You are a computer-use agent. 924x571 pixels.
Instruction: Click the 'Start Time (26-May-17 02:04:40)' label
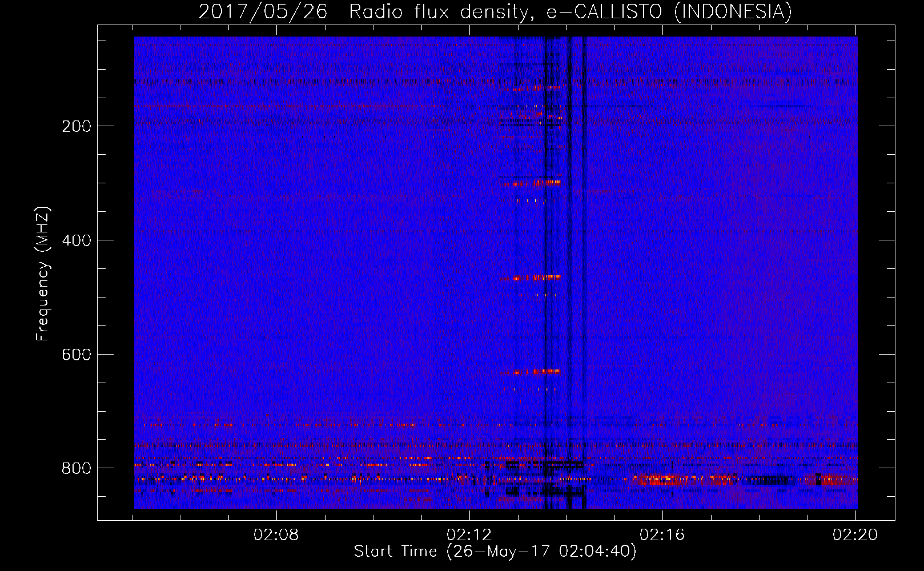coord(495,552)
